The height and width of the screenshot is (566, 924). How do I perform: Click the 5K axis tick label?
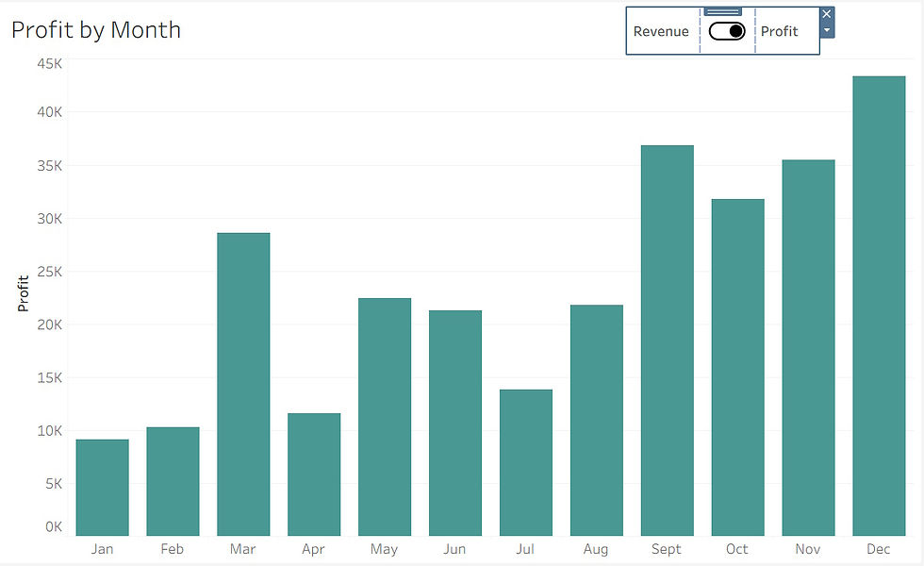54,484
